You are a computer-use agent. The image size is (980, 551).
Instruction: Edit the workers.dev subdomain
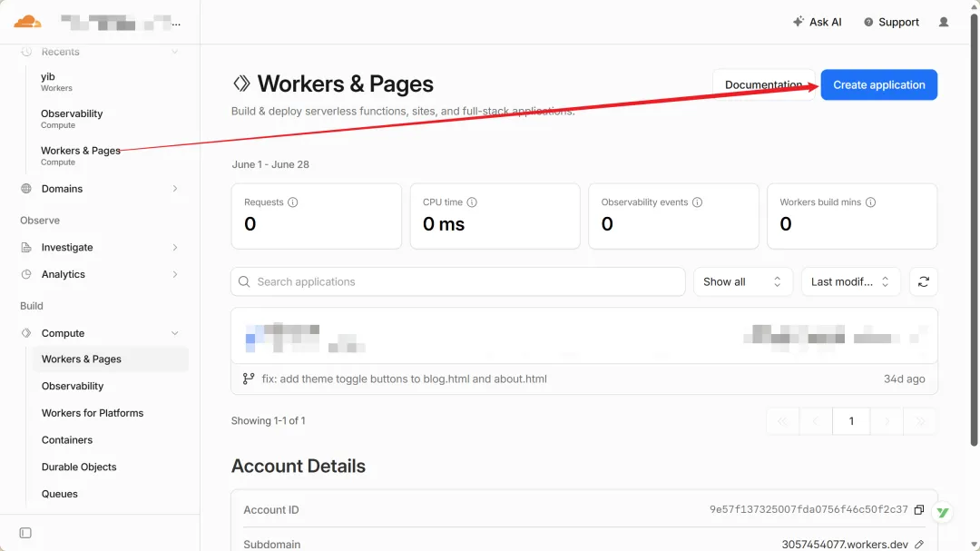click(918, 545)
